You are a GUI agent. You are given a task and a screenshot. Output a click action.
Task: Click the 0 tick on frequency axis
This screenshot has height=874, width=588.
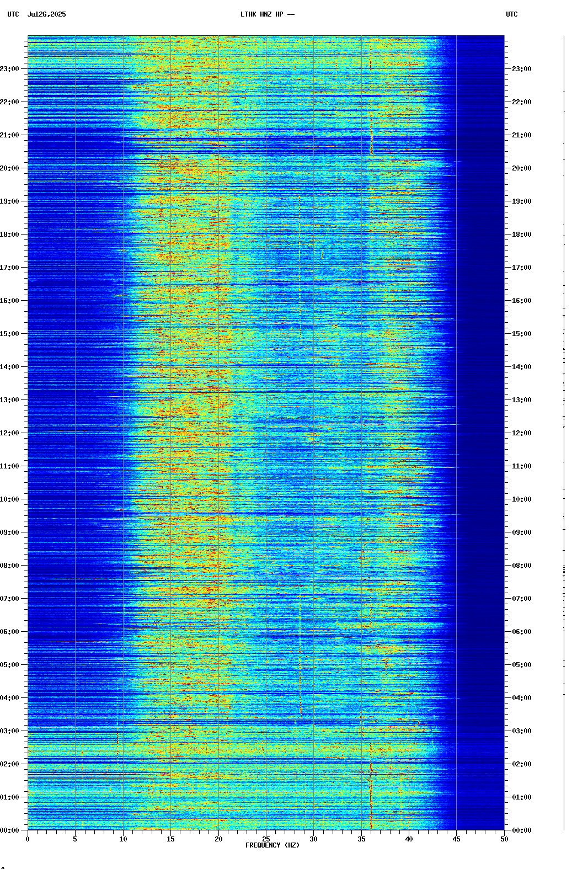(x=28, y=839)
